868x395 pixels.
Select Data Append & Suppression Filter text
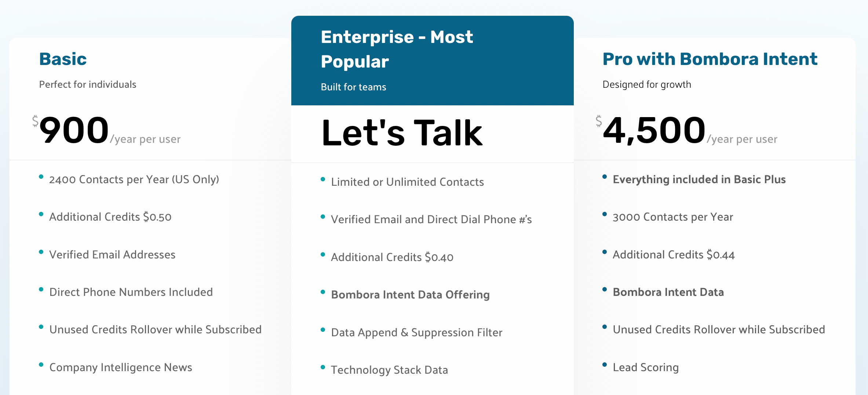click(416, 333)
